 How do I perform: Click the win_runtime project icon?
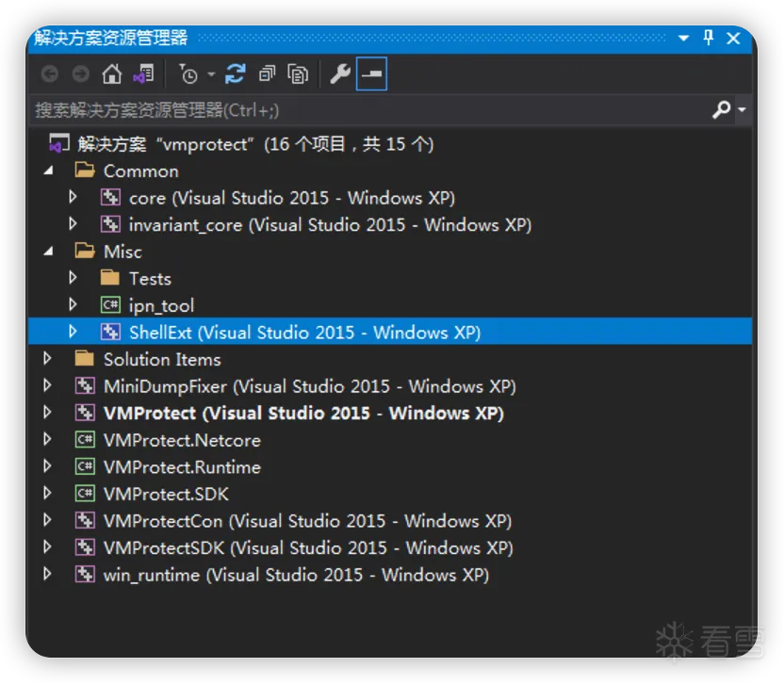85,575
